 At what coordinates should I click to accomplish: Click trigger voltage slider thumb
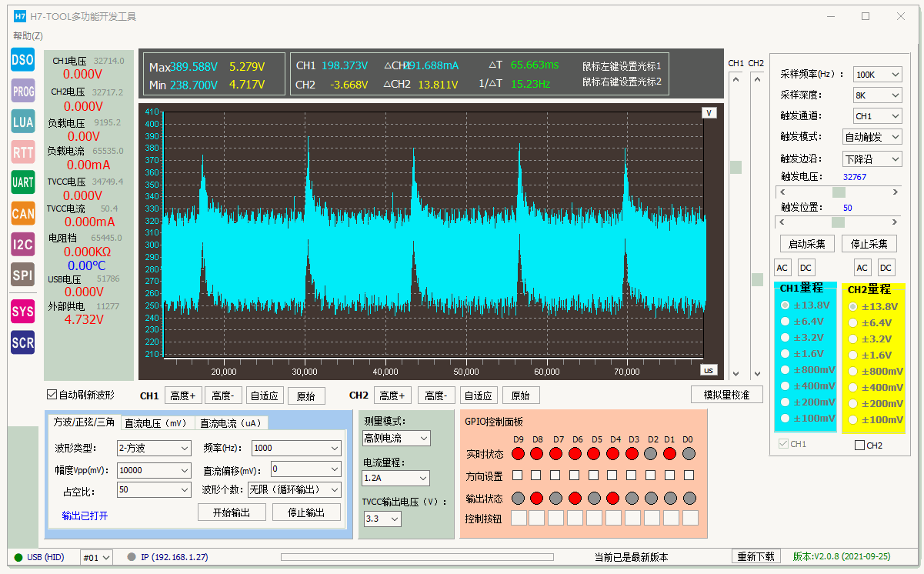839,192
